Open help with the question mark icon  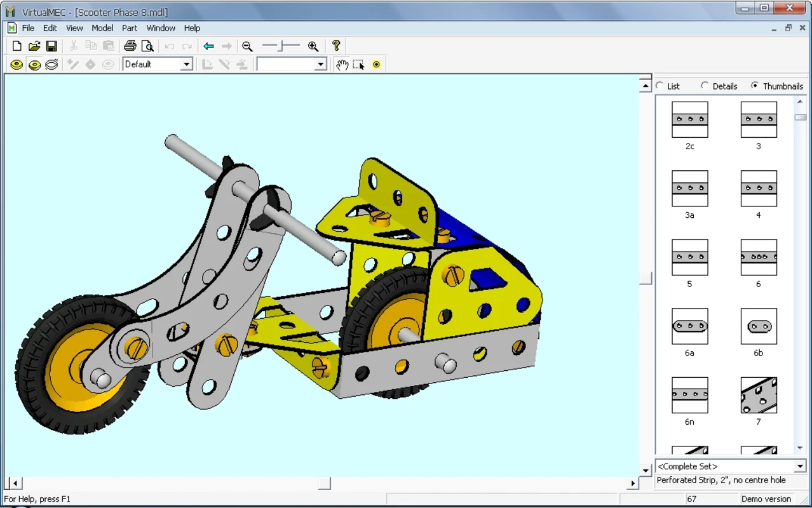336,46
